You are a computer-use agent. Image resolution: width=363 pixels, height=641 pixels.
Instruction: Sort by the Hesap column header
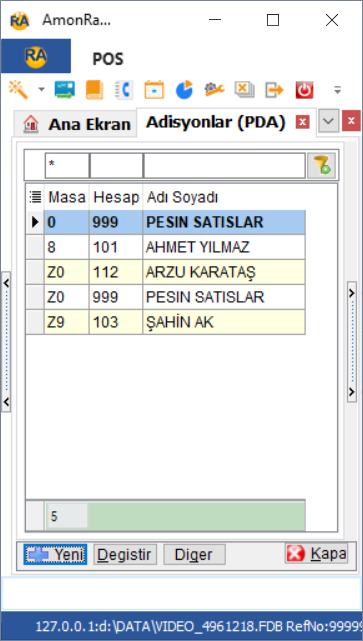(116, 198)
